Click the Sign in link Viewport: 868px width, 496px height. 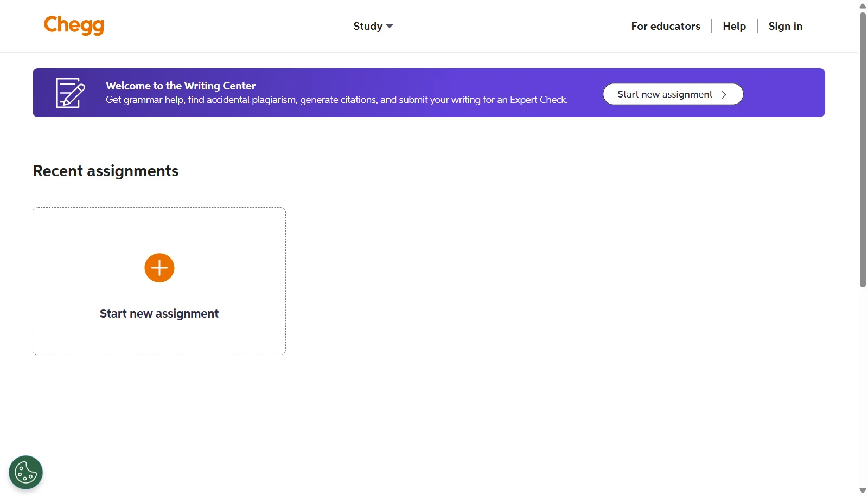click(785, 26)
